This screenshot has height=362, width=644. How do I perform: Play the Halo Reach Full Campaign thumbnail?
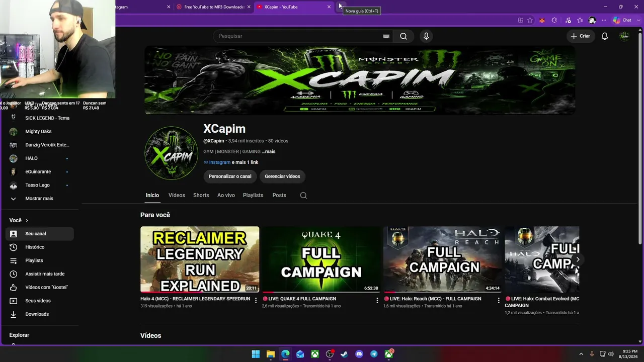pos(443,259)
